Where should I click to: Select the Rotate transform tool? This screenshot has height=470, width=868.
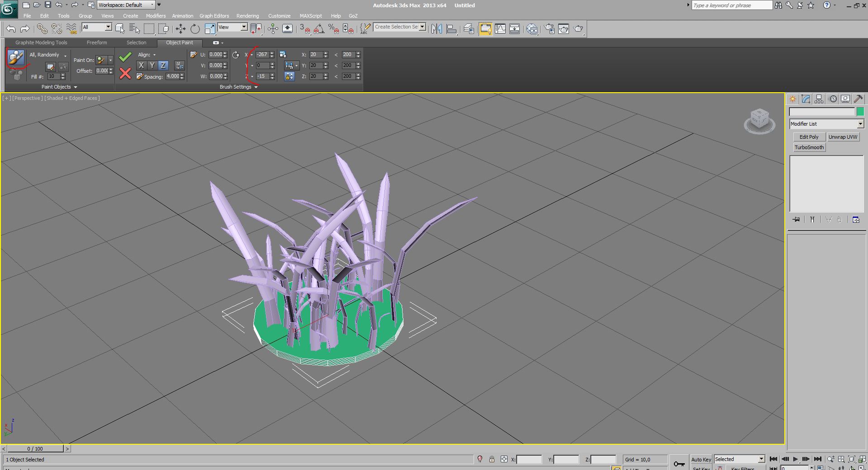point(195,29)
